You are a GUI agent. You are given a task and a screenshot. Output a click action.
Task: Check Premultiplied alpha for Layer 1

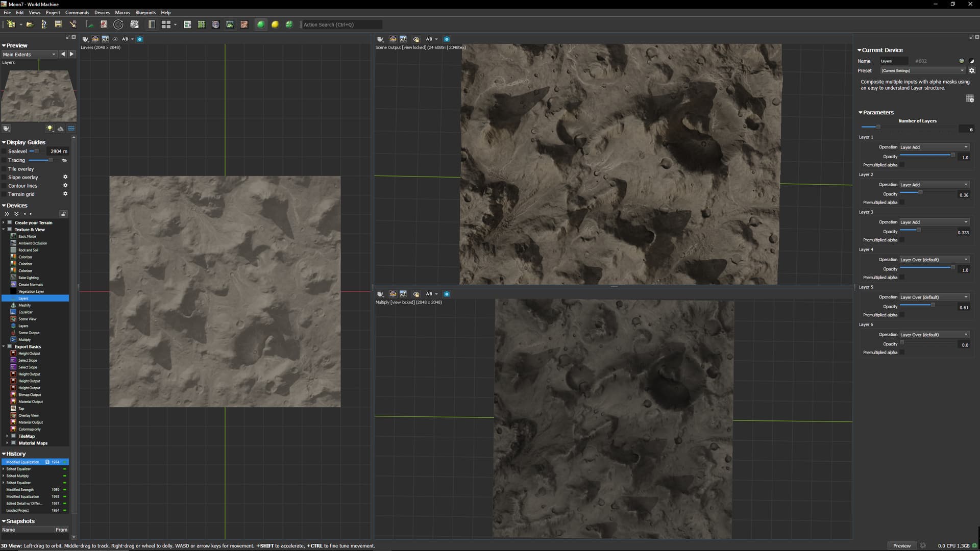(902, 165)
